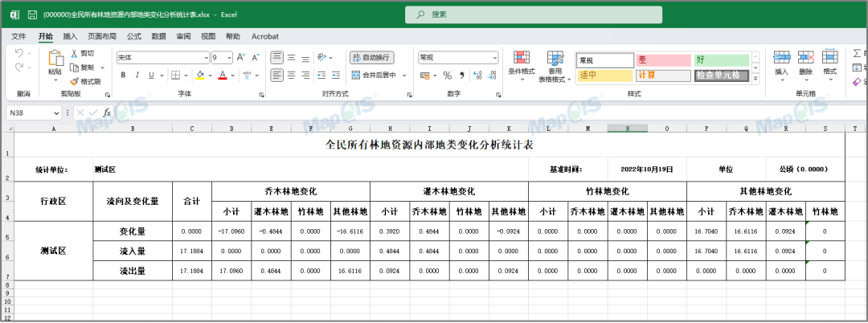The height and width of the screenshot is (323, 868).
Task: Copy selection using 复制
Action: pos(83,67)
